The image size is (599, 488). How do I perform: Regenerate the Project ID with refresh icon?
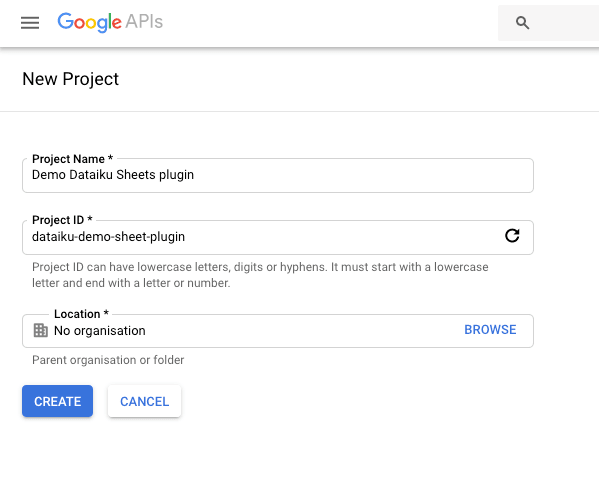(512, 236)
